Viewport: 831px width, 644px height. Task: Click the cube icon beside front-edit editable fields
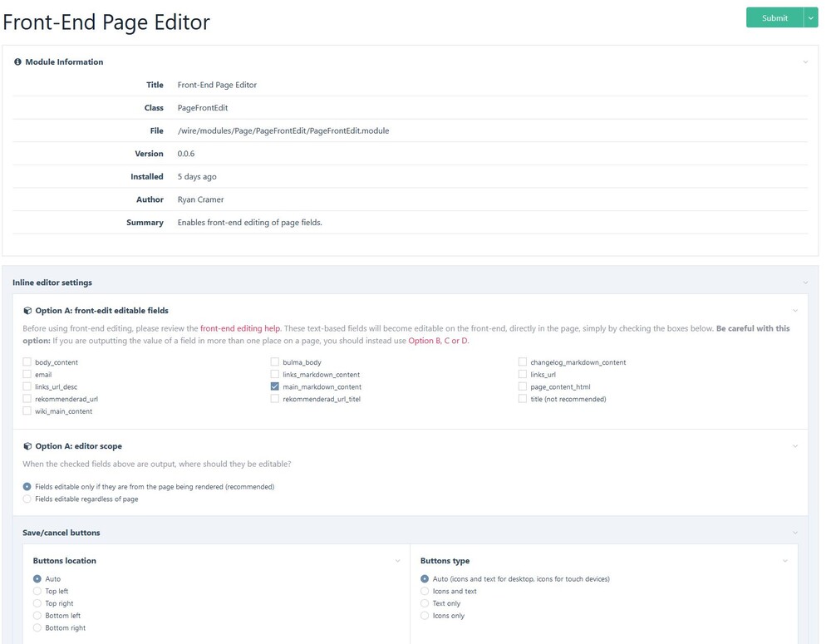28,311
